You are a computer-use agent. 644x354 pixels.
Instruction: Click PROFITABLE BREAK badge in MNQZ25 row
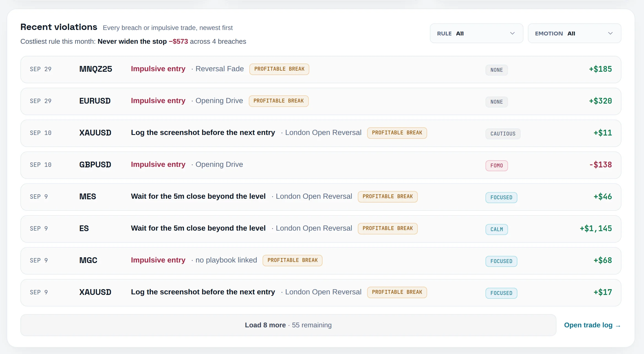279,69
